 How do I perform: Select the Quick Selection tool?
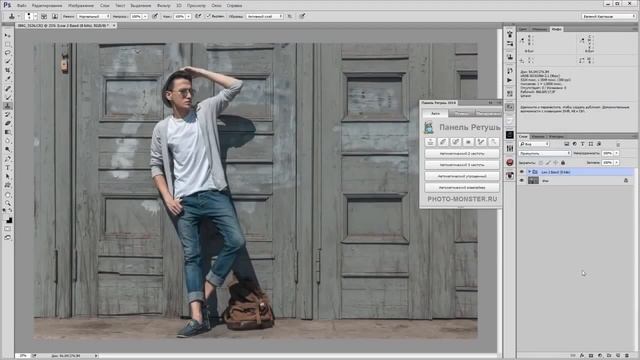(8, 61)
